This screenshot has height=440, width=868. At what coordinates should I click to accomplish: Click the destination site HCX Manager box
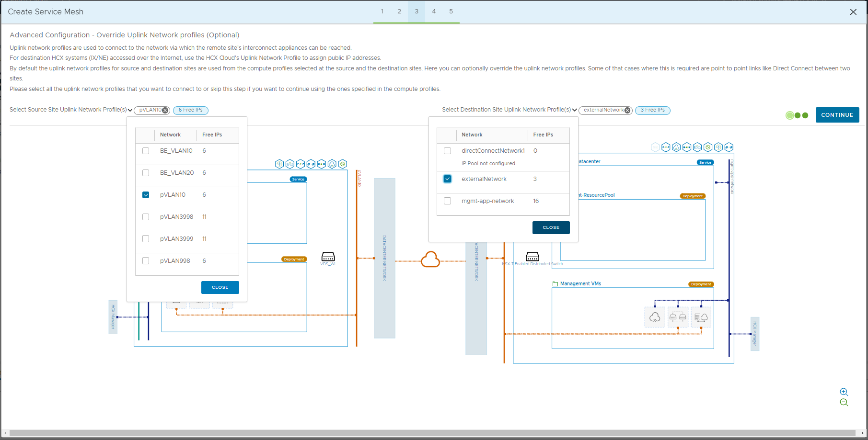754,334
